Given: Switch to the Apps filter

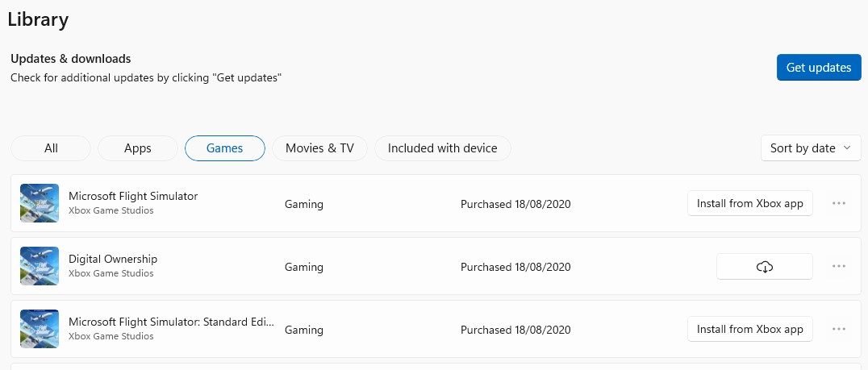Looking at the screenshot, I should coord(138,148).
